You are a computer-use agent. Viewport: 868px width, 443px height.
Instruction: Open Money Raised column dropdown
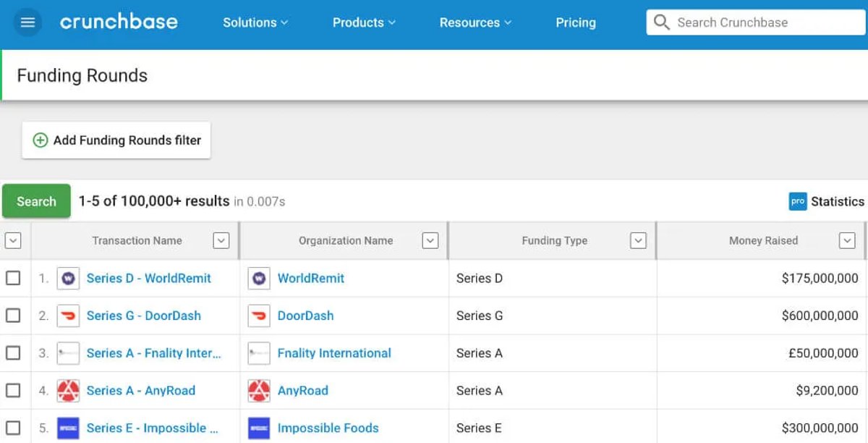point(847,240)
